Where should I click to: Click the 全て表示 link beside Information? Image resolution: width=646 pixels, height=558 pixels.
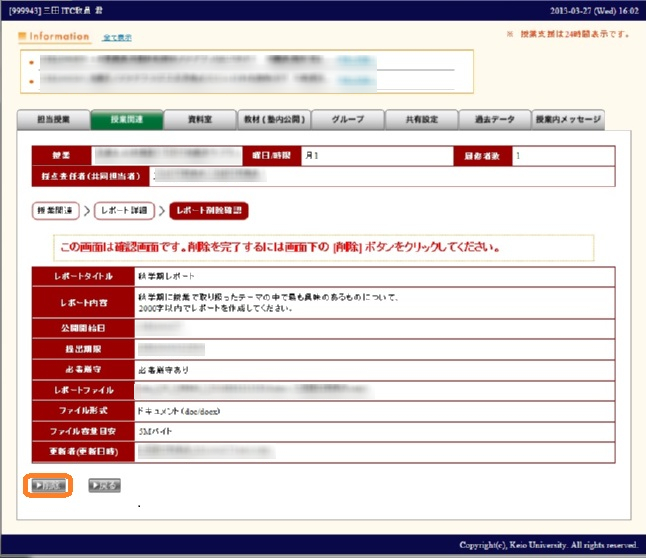pyautogui.click(x=119, y=38)
